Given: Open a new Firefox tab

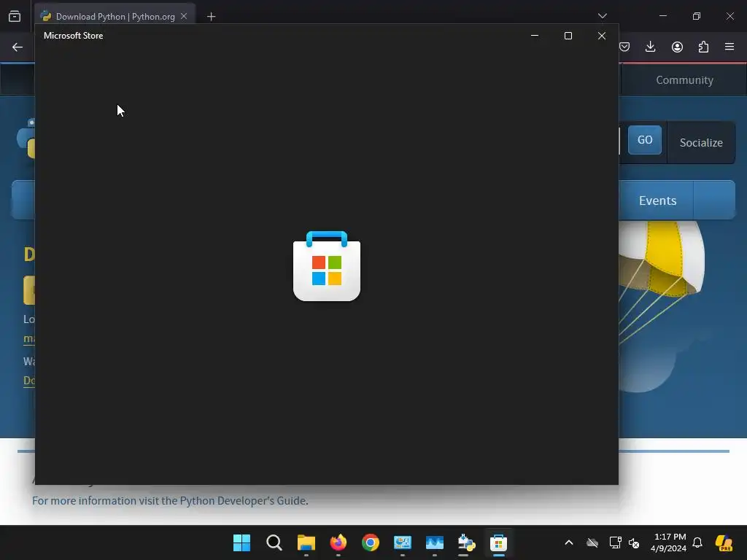Looking at the screenshot, I should (x=211, y=17).
